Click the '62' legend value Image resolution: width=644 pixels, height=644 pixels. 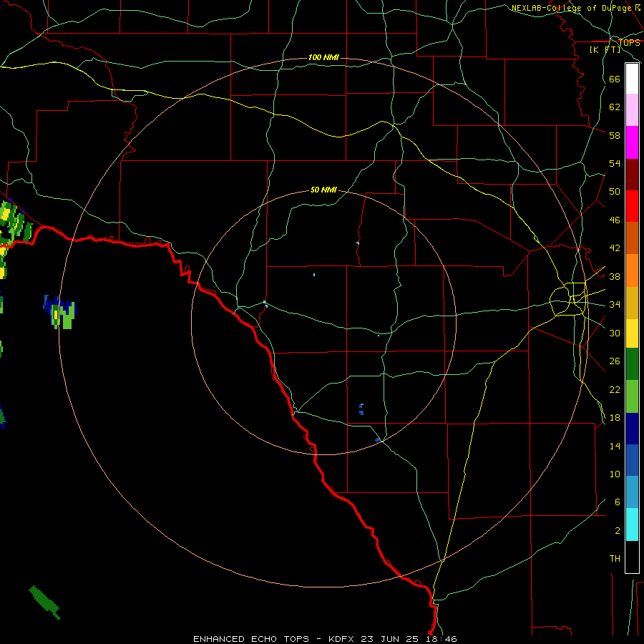tap(615, 107)
